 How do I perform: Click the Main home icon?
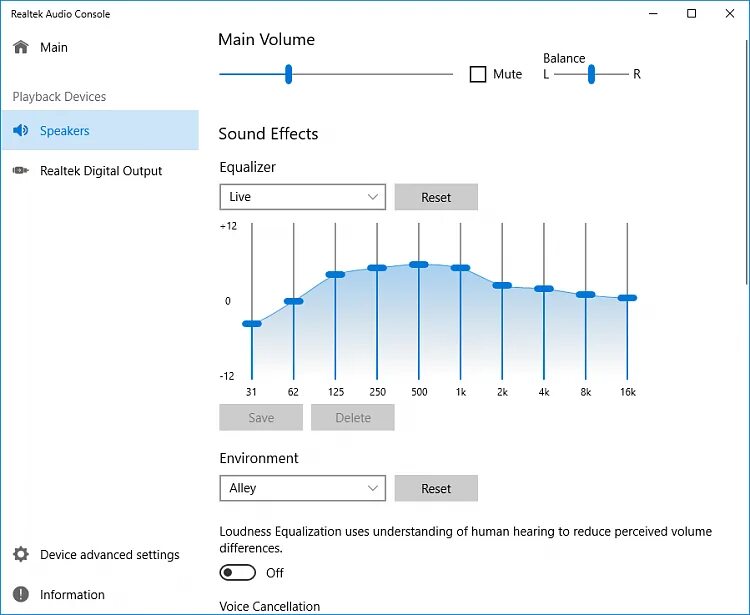tap(21, 47)
